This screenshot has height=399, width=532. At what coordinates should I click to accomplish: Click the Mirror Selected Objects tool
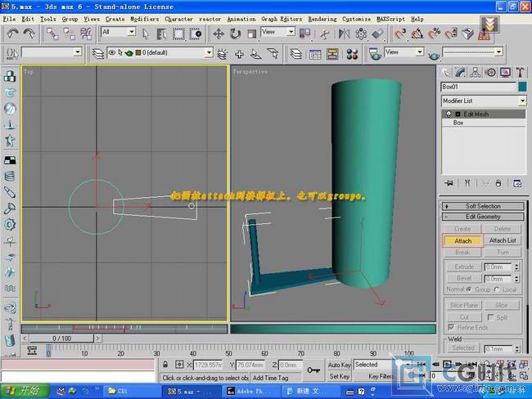pyautogui.click(x=344, y=34)
